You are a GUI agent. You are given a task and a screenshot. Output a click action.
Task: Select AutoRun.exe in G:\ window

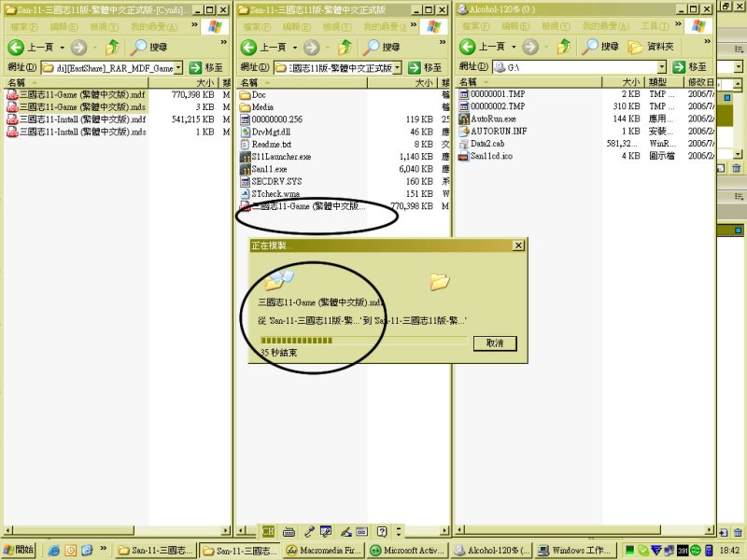point(487,119)
